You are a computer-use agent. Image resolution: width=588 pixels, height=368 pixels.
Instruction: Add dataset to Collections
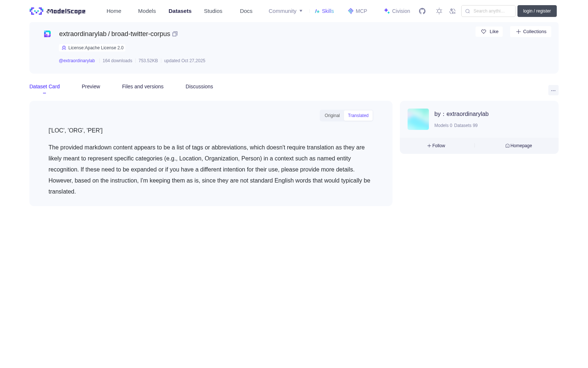(531, 32)
